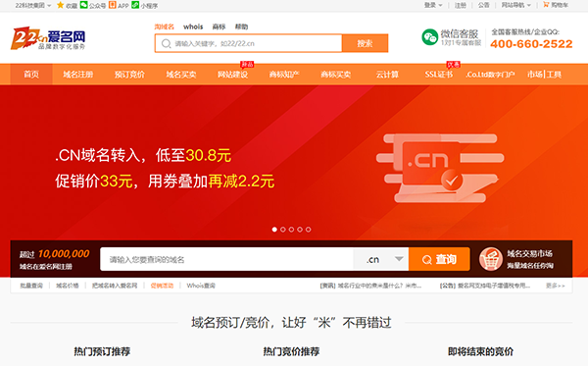Select the third banner carousel dot

[291, 230]
